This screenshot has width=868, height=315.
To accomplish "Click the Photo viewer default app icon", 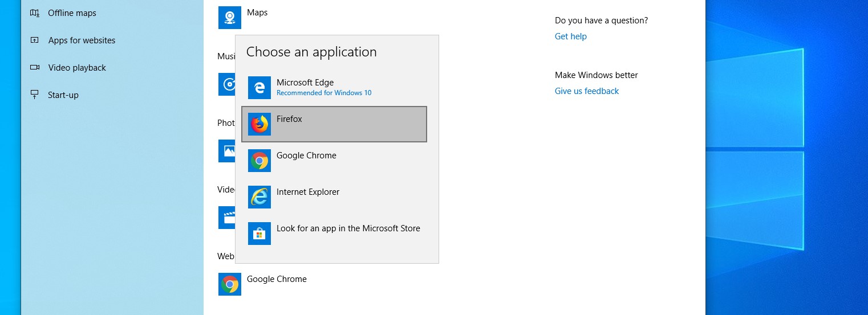I will pyautogui.click(x=226, y=151).
